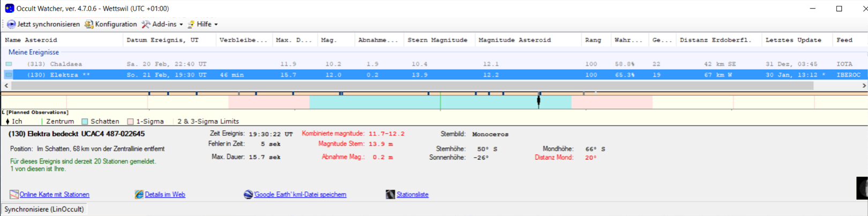Click the Hilfe help icon
The width and height of the screenshot is (868, 216).
(x=191, y=24)
